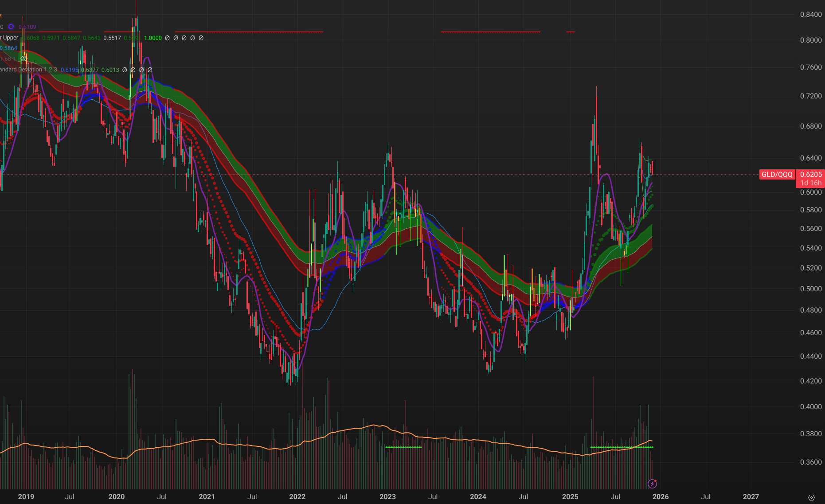Click the 2027 label on the time axis

pyautogui.click(x=751, y=496)
